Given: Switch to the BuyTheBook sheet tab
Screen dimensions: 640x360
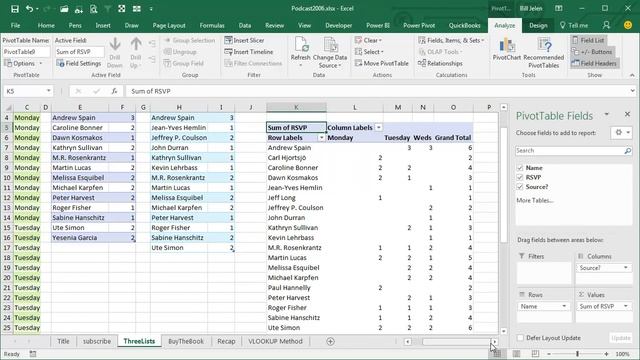Looking at the screenshot, I should click(186, 341).
